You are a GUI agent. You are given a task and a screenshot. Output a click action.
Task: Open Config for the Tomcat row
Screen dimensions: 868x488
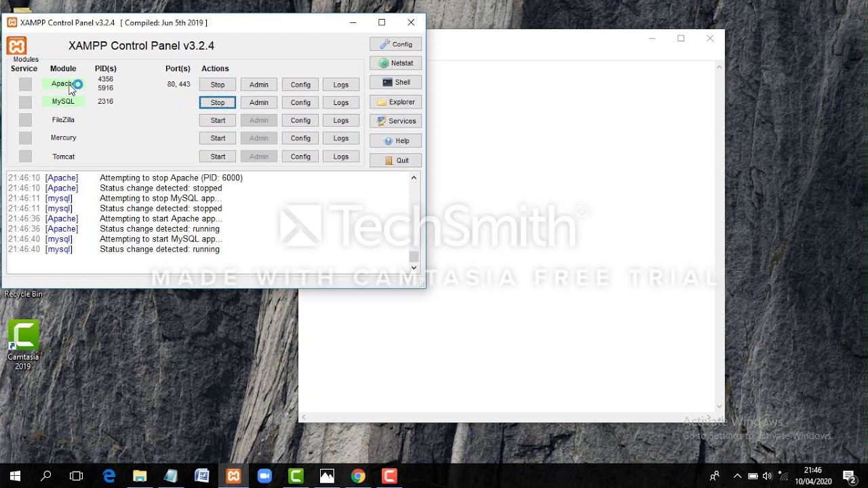[300, 157]
